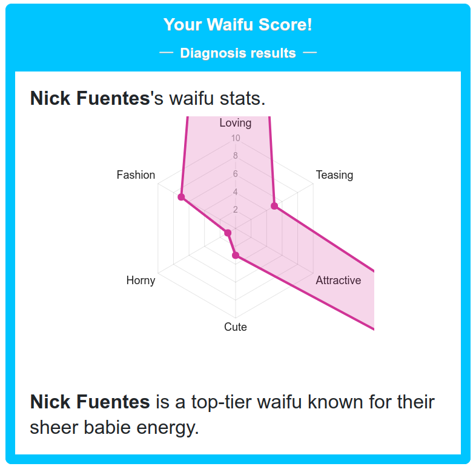The image size is (476, 472).
Task: Click the "sheer babie energy" result text
Action: [114, 428]
